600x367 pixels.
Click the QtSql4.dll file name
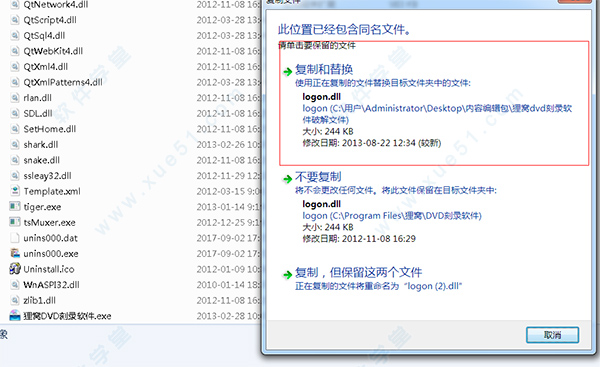coord(44,36)
